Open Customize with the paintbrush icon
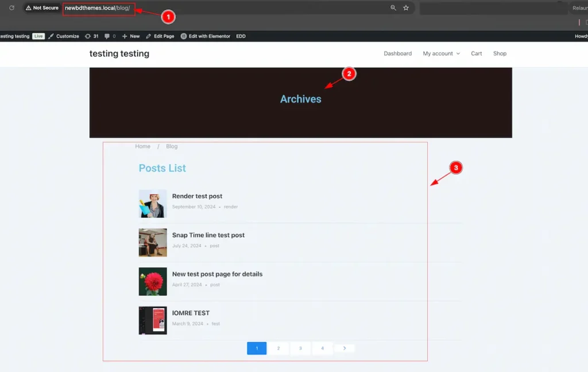588x372 pixels. point(64,36)
